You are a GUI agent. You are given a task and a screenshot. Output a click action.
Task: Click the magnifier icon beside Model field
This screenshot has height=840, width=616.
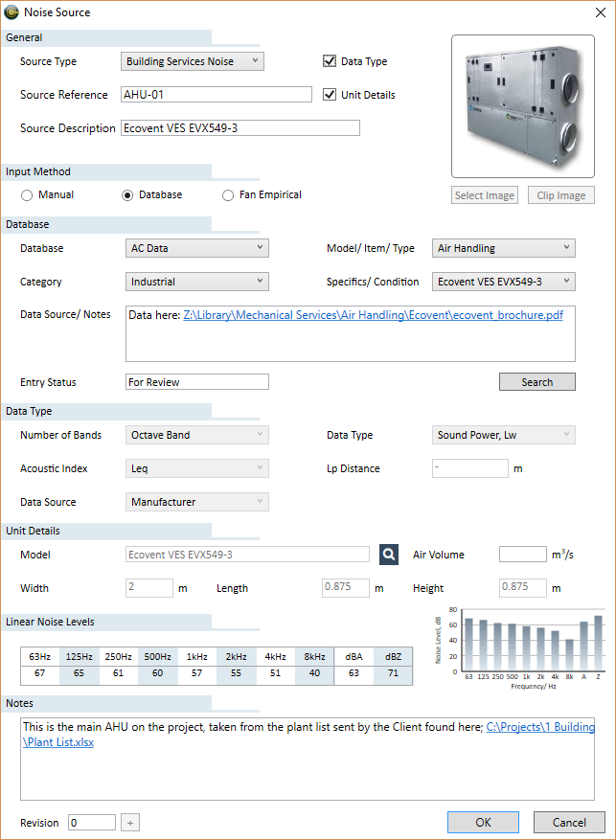click(x=388, y=555)
